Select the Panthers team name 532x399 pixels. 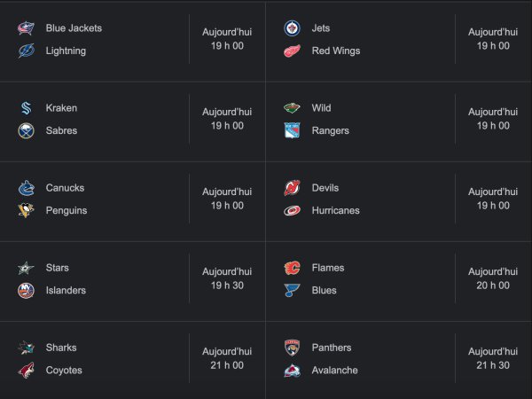tap(332, 348)
